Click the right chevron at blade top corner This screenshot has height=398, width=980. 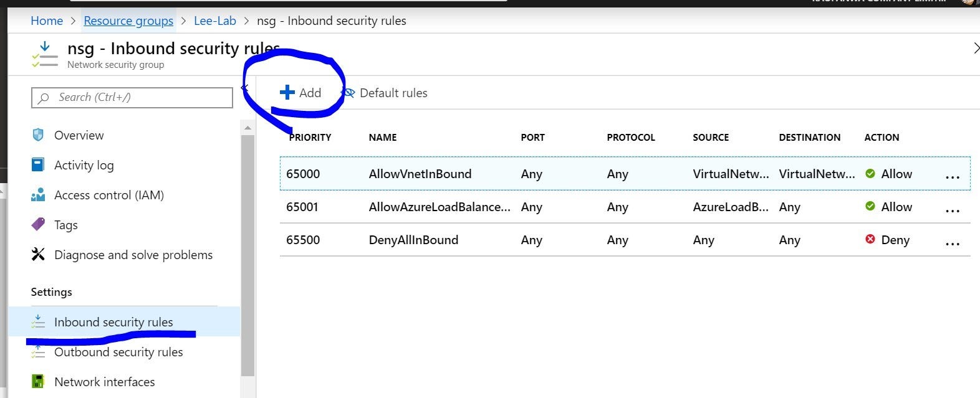tap(976, 48)
